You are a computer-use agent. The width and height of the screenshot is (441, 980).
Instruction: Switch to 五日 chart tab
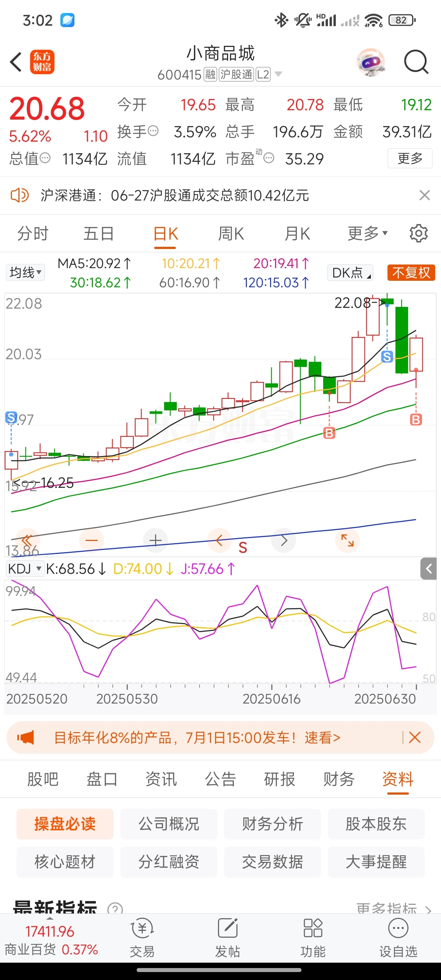99,233
